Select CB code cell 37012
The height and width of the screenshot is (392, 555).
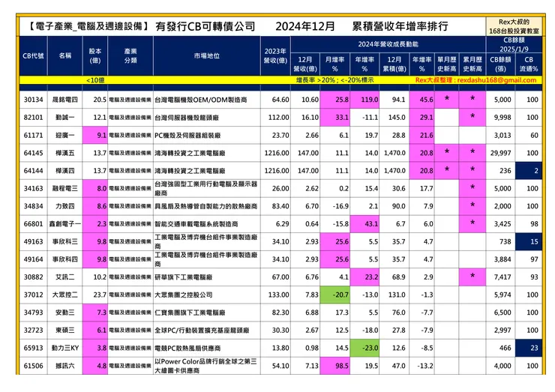click(x=33, y=295)
